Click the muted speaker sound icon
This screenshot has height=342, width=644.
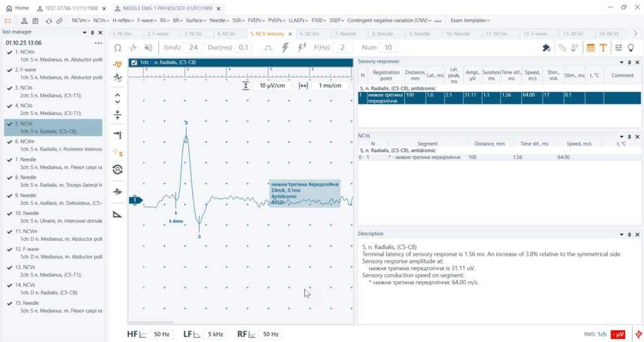coord(148,48)
